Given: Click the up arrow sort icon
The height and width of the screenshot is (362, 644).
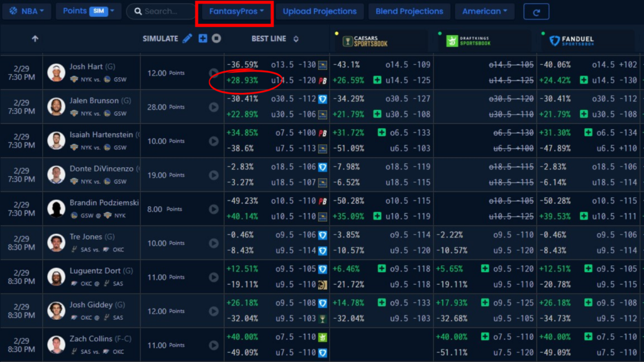Looking at the screenshot, I should [35, 38].
